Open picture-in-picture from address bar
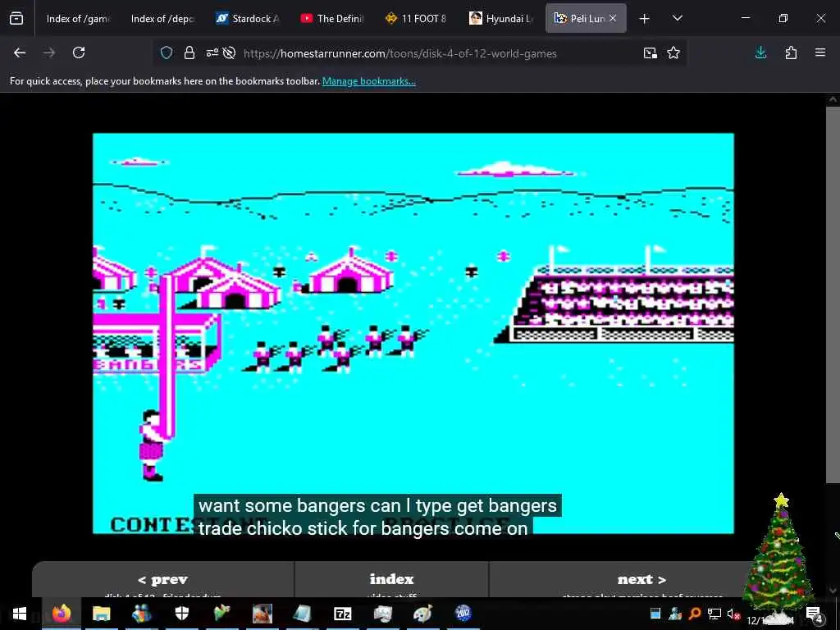840x630 pixels. click(651, 52)
